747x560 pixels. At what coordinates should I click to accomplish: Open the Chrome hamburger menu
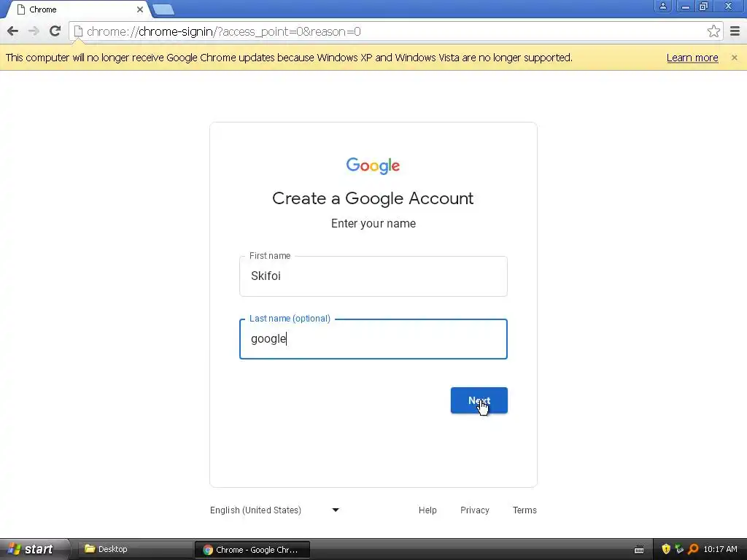pos(735,31)
